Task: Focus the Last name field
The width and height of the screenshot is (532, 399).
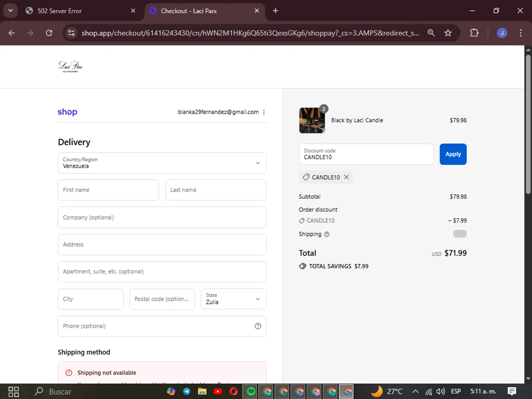Action: click(x=216, y=190)
